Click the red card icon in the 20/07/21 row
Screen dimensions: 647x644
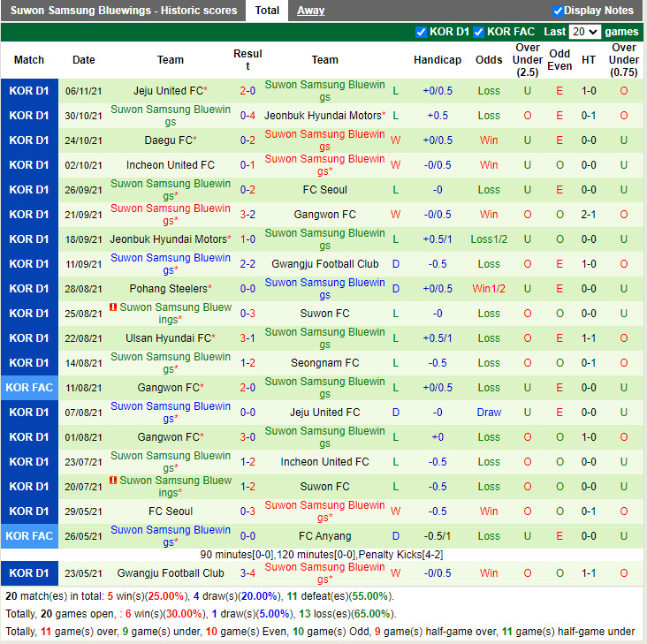pyautogui.click(x=113, y=481)
